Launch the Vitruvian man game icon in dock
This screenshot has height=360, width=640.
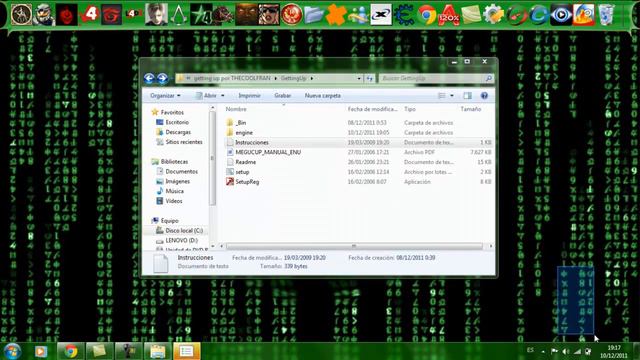21,15
